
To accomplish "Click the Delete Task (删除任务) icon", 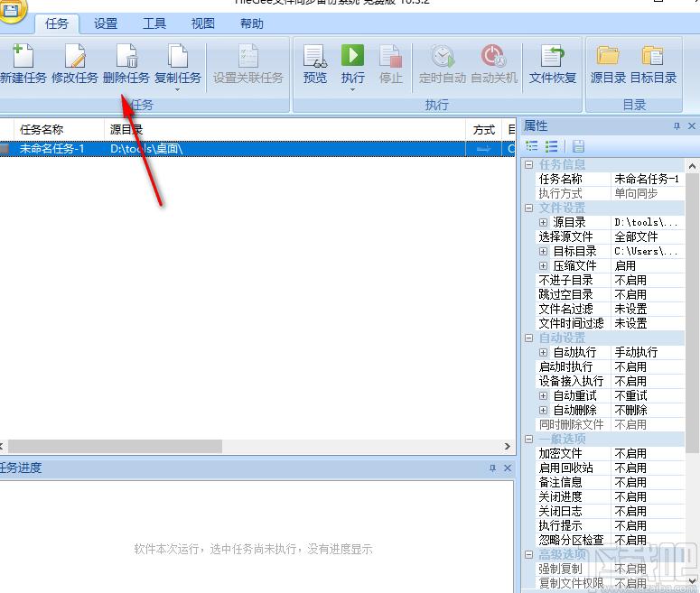I will tap(126, 55).
